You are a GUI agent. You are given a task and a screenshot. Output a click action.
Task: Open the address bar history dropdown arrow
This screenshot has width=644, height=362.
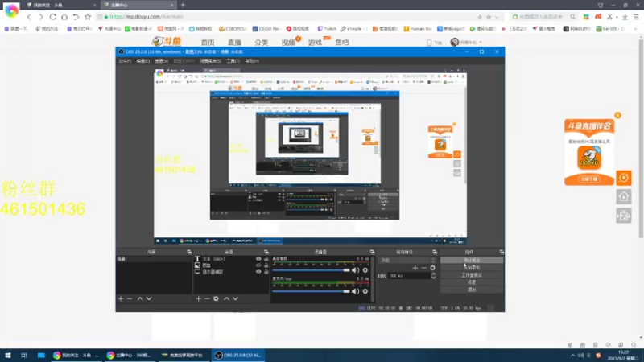pos(497,17)
